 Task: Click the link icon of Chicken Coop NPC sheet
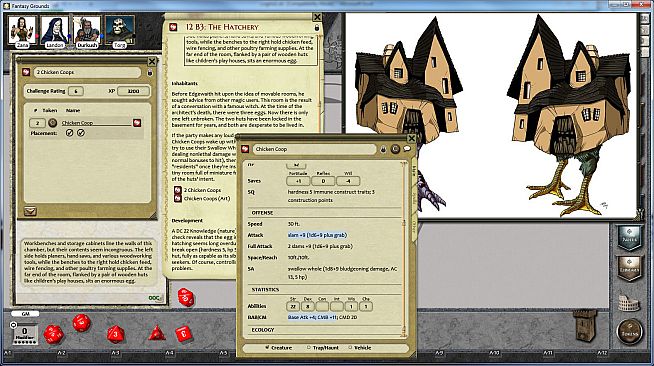pyautogui.click(x=245, y=149)
